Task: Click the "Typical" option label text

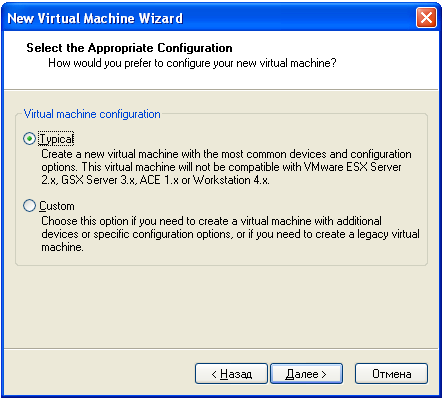Action: [56, 139]
